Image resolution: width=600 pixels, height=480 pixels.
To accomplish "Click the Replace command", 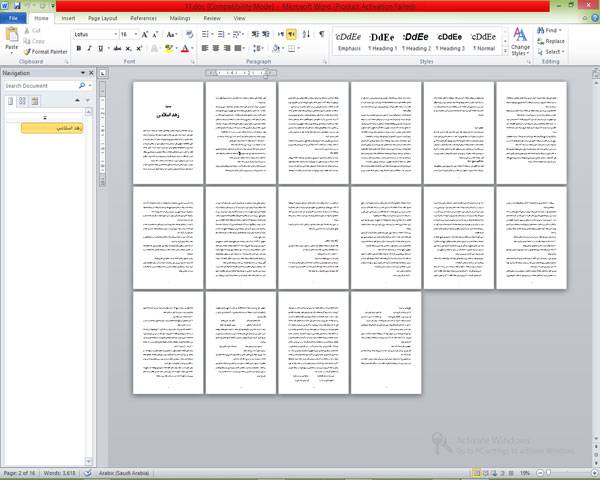I will (551, 41).
